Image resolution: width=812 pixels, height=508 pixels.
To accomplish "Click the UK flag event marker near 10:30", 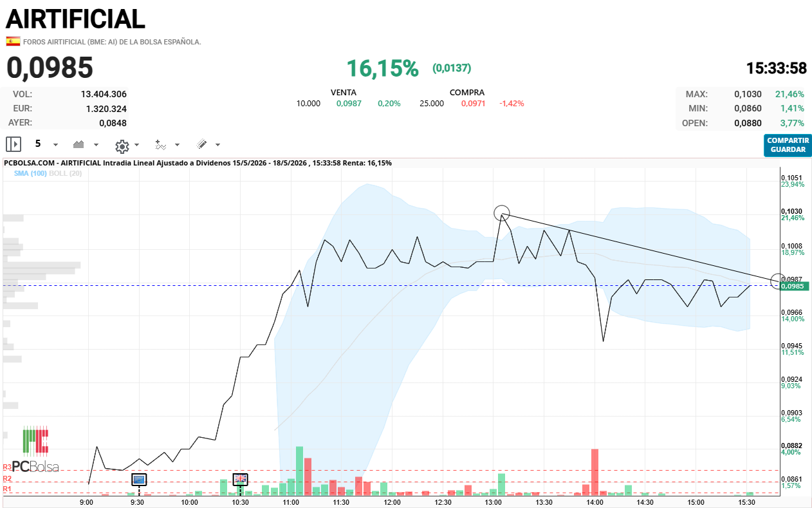I will tap(241, 478).
